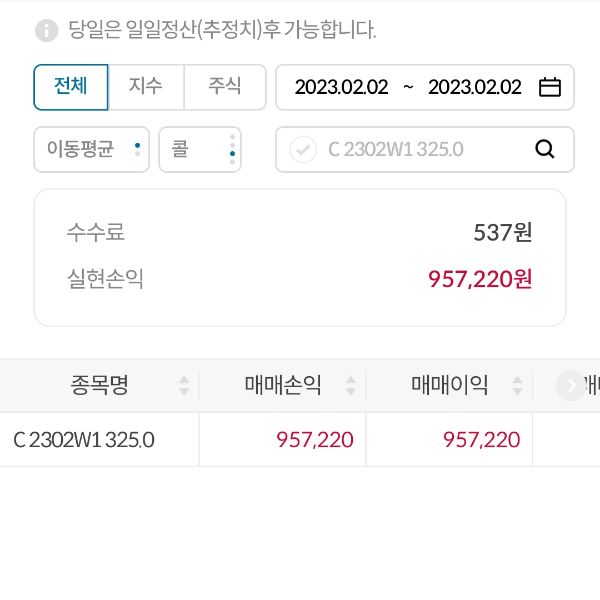Viewport: 600px width, 600px height.
Task: Click the sort arrows in the 매매이익 column
Action: point(517,385)
